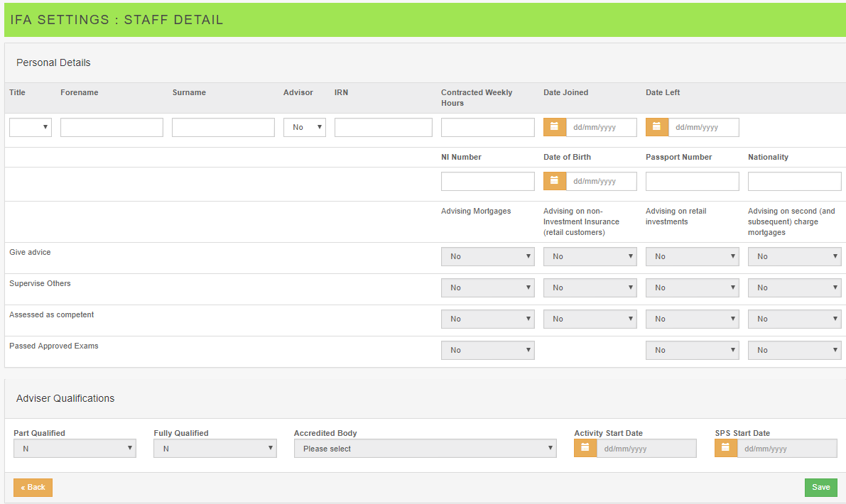Focus the NI Number text field

(487, 181)
